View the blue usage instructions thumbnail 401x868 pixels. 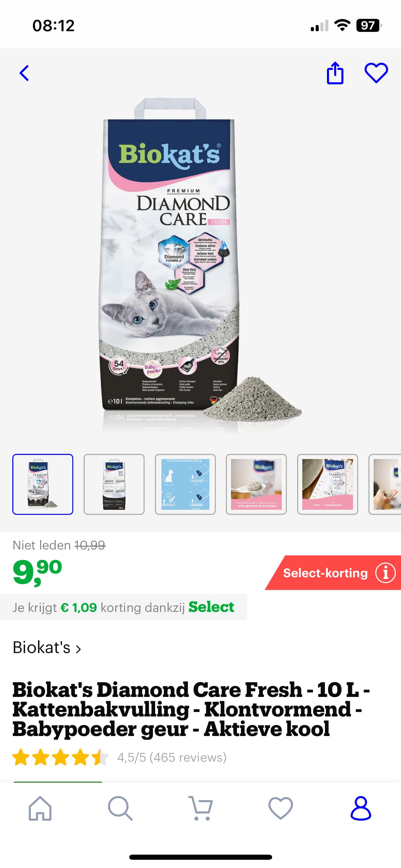click(x=185, y=484)
